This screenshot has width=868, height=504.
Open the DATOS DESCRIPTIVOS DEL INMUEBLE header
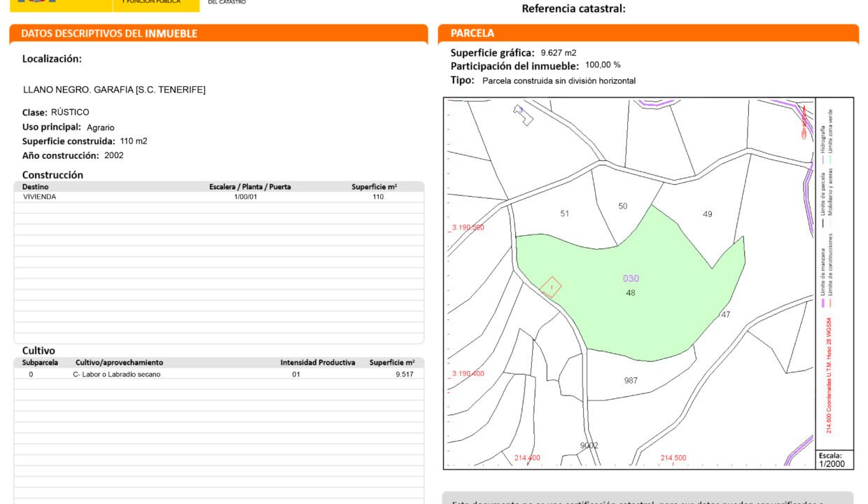point(218,34)
